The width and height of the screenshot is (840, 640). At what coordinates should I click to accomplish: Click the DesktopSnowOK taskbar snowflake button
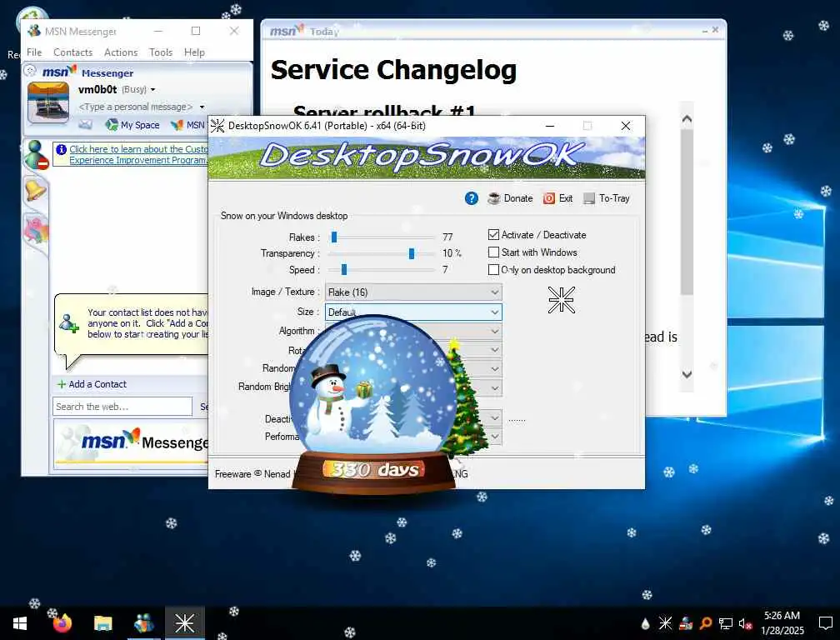coord(185,623)
